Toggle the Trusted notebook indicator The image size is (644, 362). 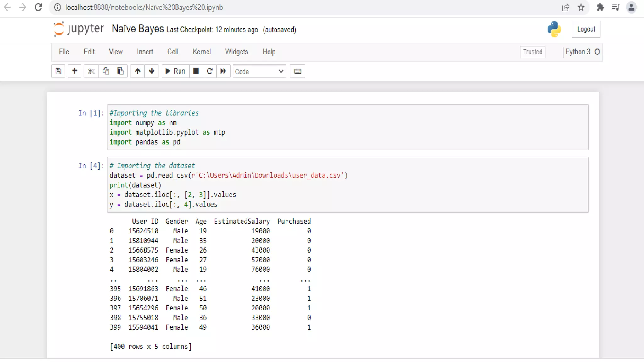[532, 52]
